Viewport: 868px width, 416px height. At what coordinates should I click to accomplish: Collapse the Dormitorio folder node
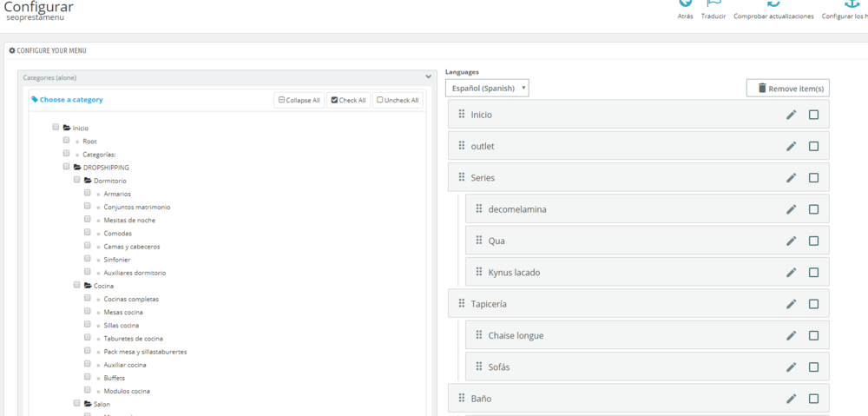88,180
